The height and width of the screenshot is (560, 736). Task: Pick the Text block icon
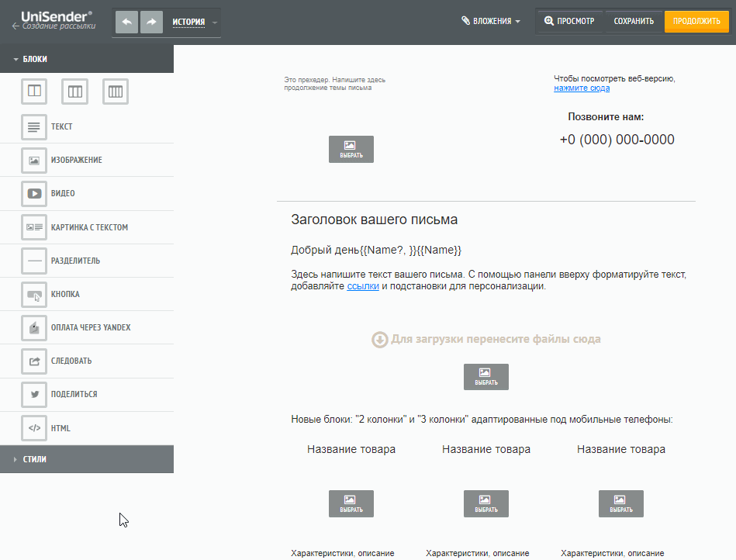[34, 126]
